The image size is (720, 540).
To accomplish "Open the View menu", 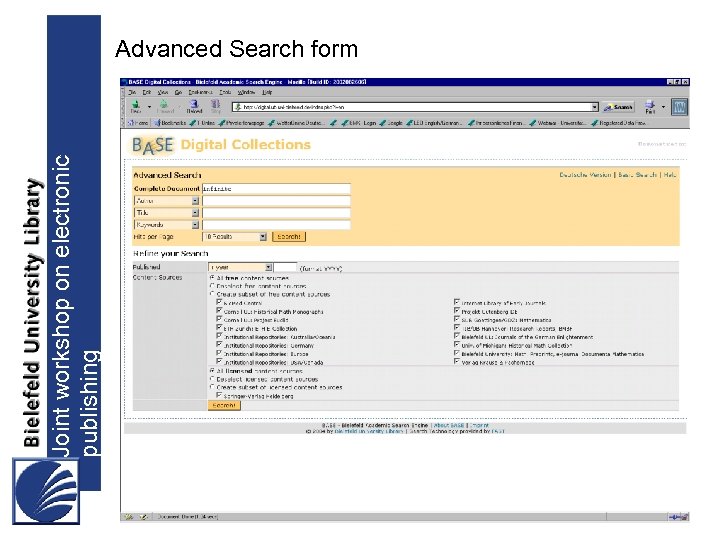I will tap(163, 92).
